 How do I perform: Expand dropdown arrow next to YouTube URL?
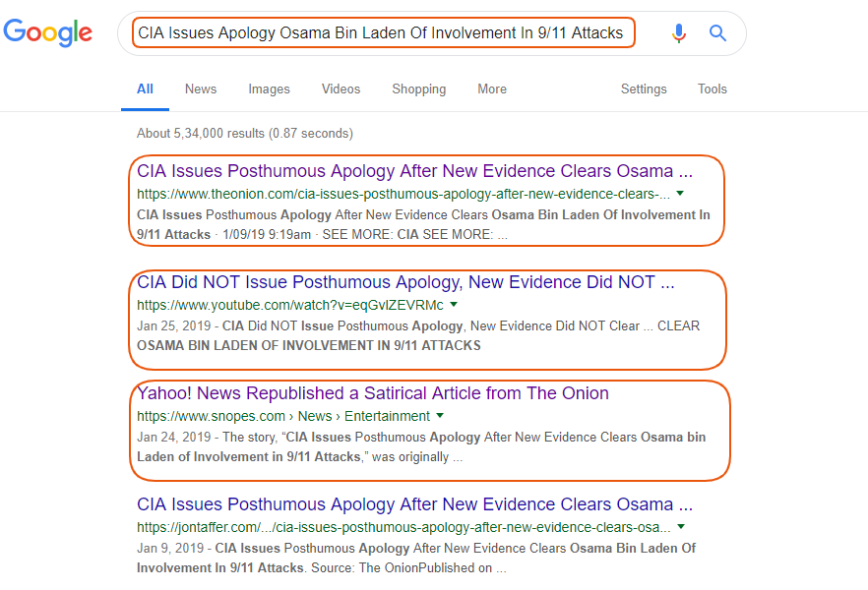[x=454, y=304]
